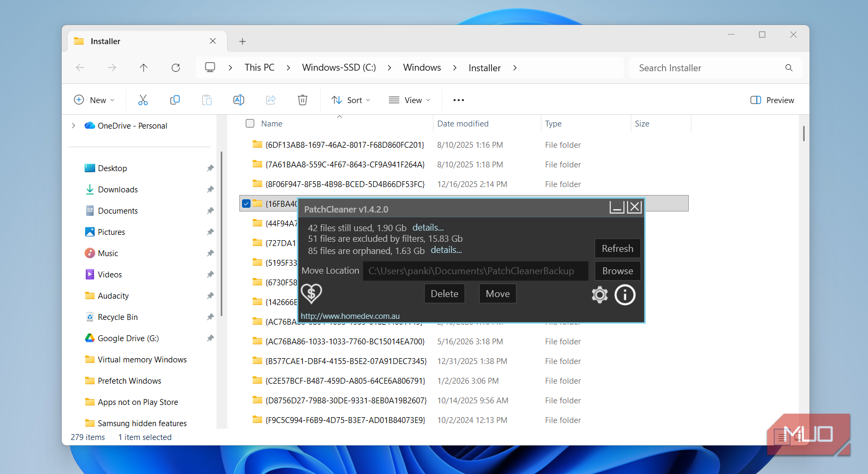This screenshot has height=474, width=868.
Task: Click the Delete trash icon in toolbar
Action: pyautogui.click(x=303, y=100)
